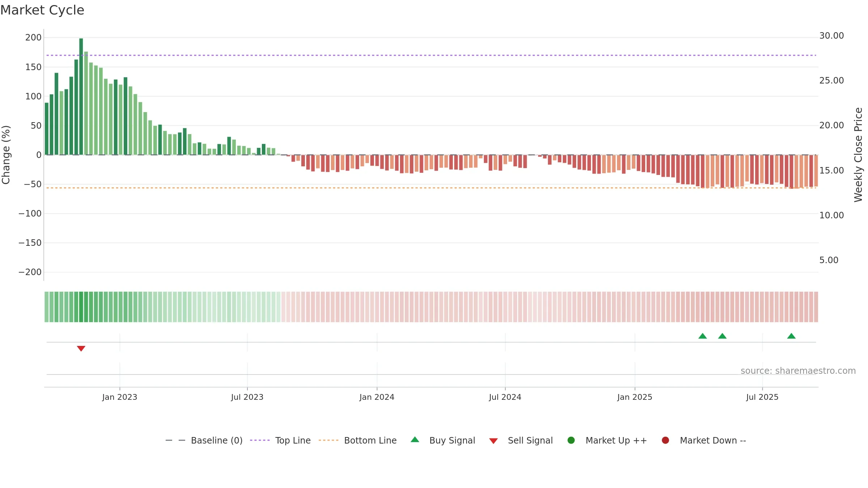The width and height of the screenshot is (868, 488).
Task: Click the −200 change axis value
Action: pos(30,272)
